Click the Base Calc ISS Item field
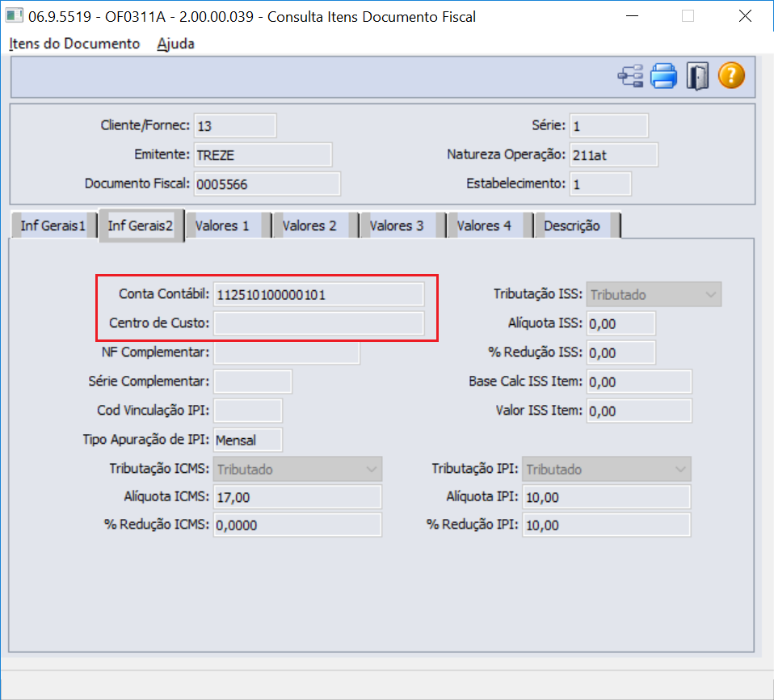 [639, 382]
